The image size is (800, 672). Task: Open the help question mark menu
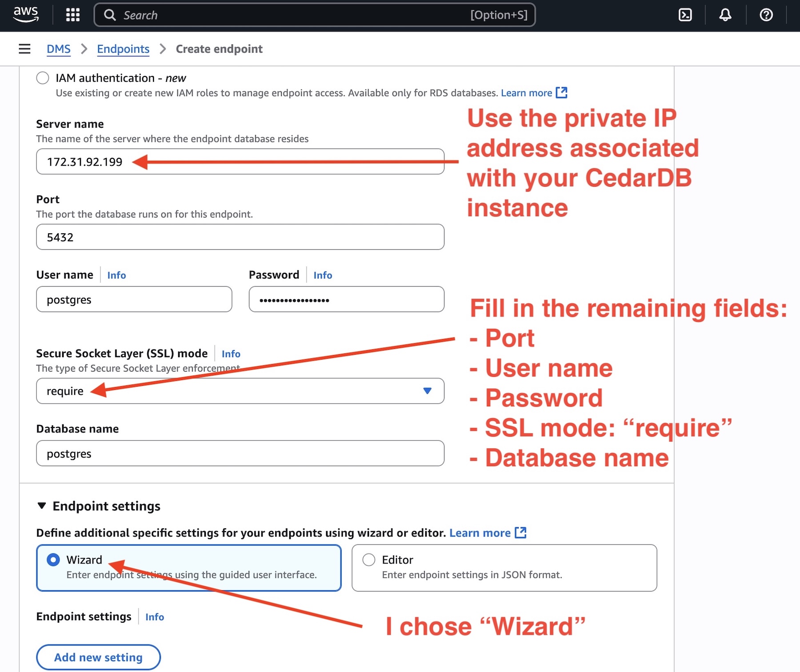tap(766, 15)
